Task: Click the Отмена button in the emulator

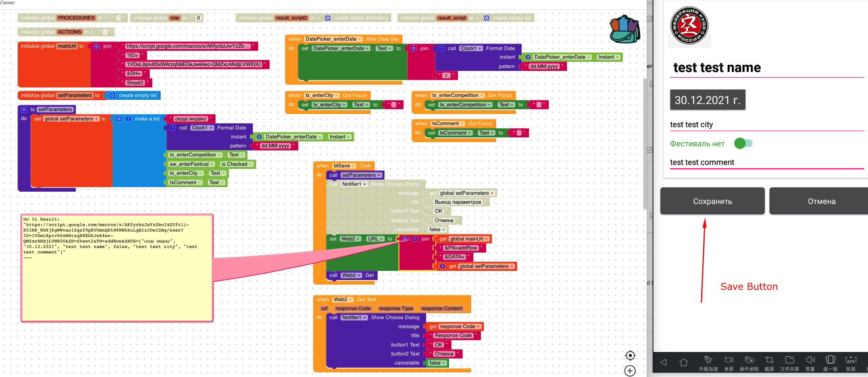Action: [x=819, y=201]
